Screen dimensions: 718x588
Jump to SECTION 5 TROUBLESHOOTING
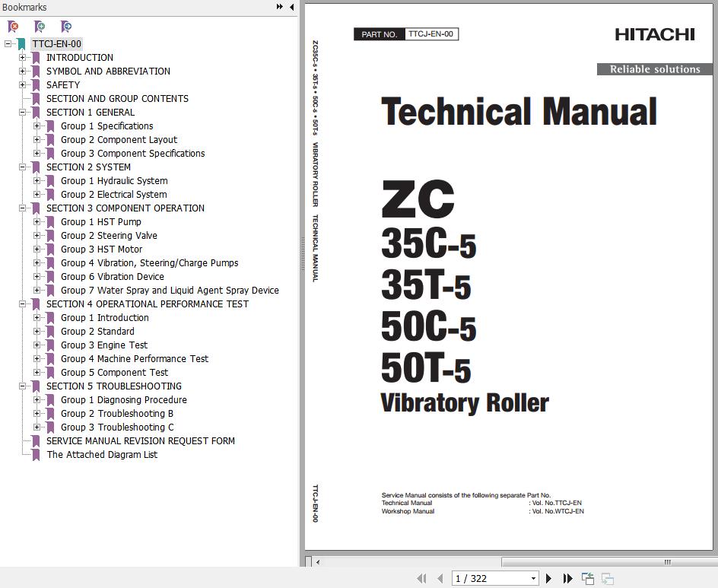coord(114,386)
